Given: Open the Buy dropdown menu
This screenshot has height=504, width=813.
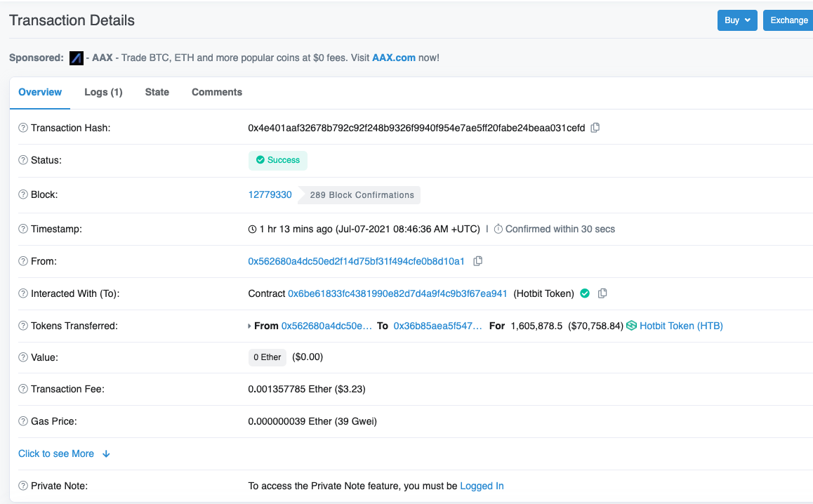Looking at the screenshot, I should pos(737,20).
